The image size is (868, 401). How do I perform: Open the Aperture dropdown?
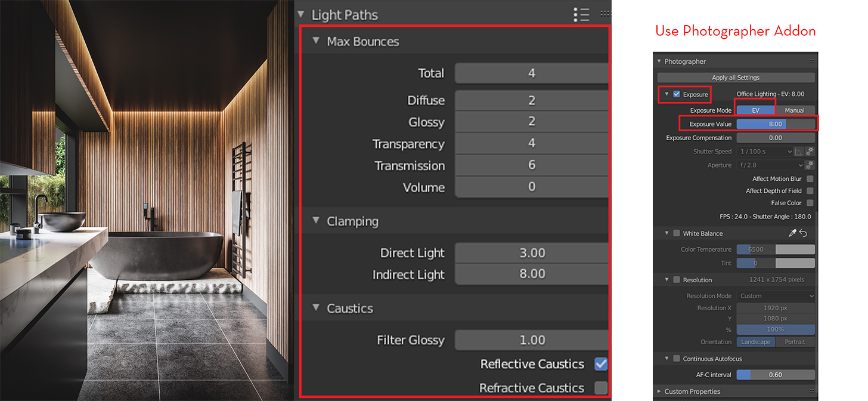(771, 165)
